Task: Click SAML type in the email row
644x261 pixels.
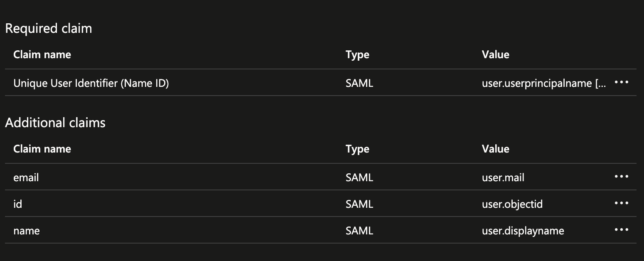Action: 359,177
